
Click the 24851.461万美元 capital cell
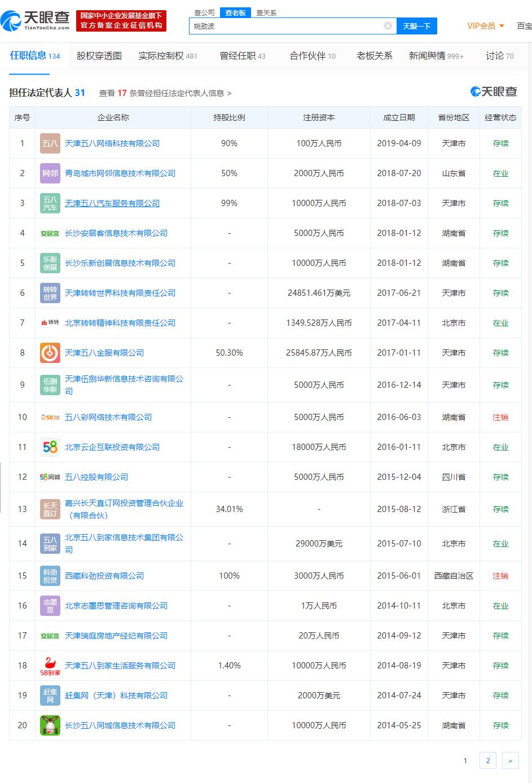[x=319, y=293]
